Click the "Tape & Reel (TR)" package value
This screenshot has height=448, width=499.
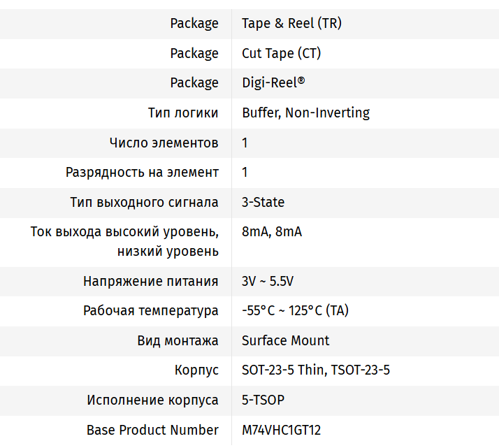[x=291, y=24]
